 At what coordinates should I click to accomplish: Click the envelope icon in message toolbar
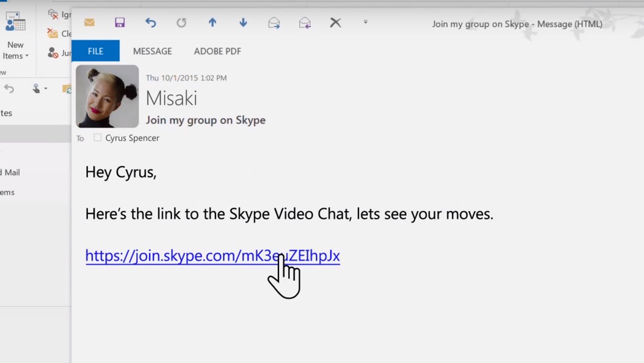point(89,23)
